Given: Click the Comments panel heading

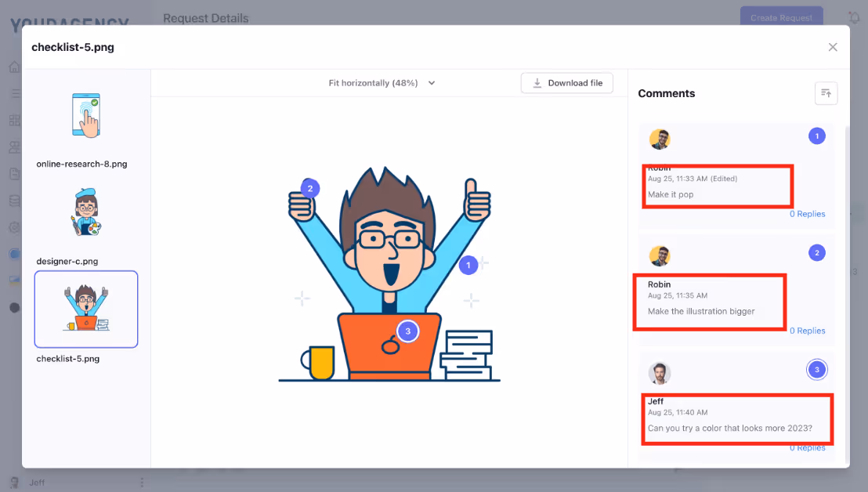Looking at the screenshot, I should pos(667,93).
